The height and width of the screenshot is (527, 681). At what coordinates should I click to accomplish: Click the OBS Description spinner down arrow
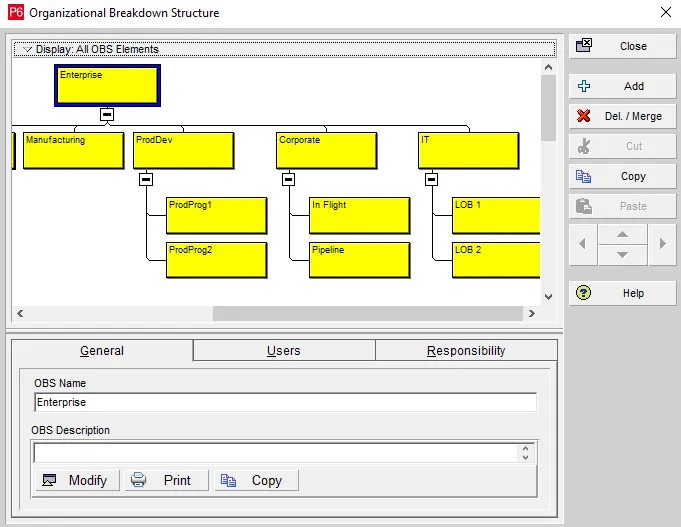point(526,457)
